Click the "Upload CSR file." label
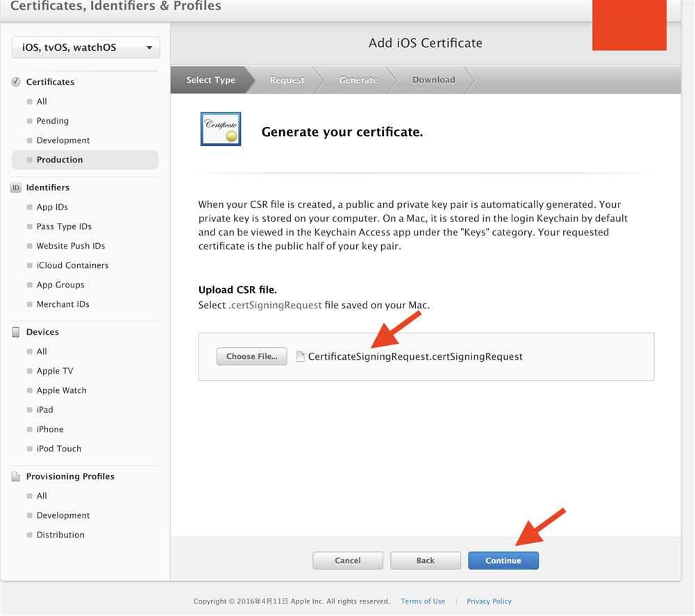The width and height of the screenshot is (695, 616). 237,290
